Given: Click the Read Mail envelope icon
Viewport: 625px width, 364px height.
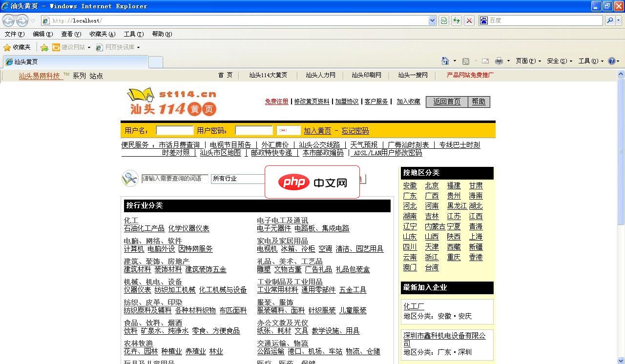Looking at the screenshot, I should click(x=484, y=61).
